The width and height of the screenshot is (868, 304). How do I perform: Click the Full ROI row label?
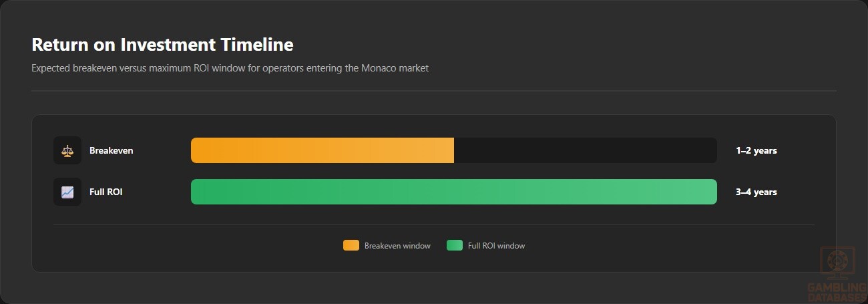(106, 192)
